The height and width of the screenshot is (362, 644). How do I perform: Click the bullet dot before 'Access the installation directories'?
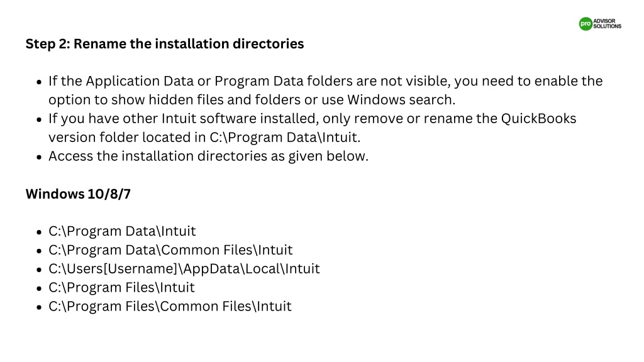pyautogui.click(x=39, y=157)
